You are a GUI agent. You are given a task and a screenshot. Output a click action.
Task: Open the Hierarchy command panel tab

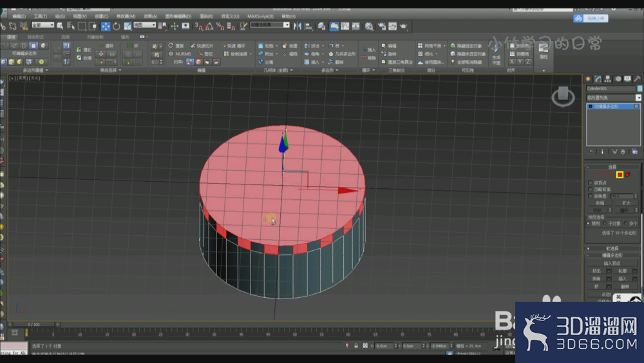coord(608,79)
